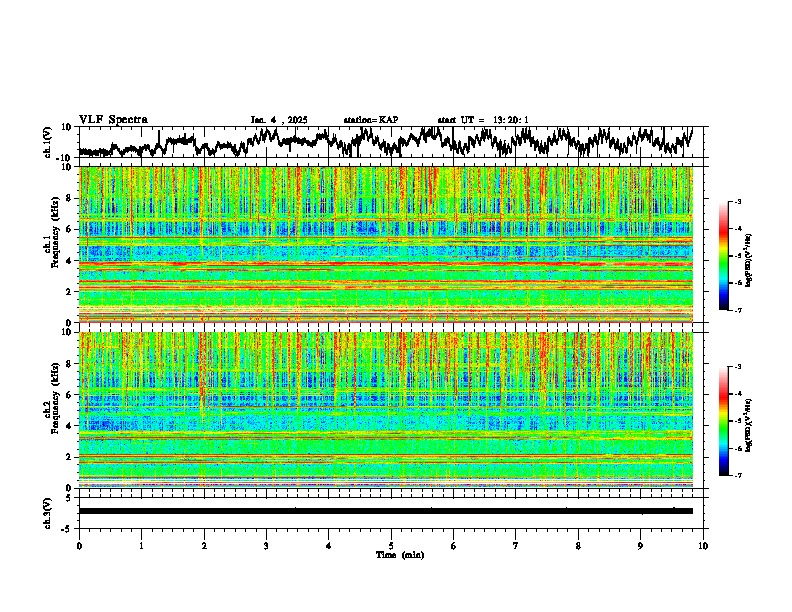Click the 4 tick on the Time axis
Viewport: 792px width, 612px height.
click(x=329, y=546)
